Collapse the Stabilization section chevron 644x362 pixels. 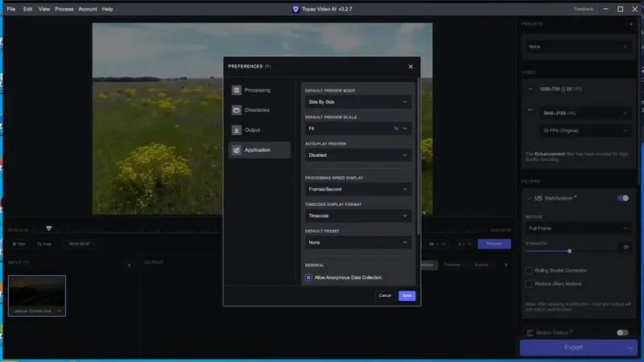click(529, 198)
